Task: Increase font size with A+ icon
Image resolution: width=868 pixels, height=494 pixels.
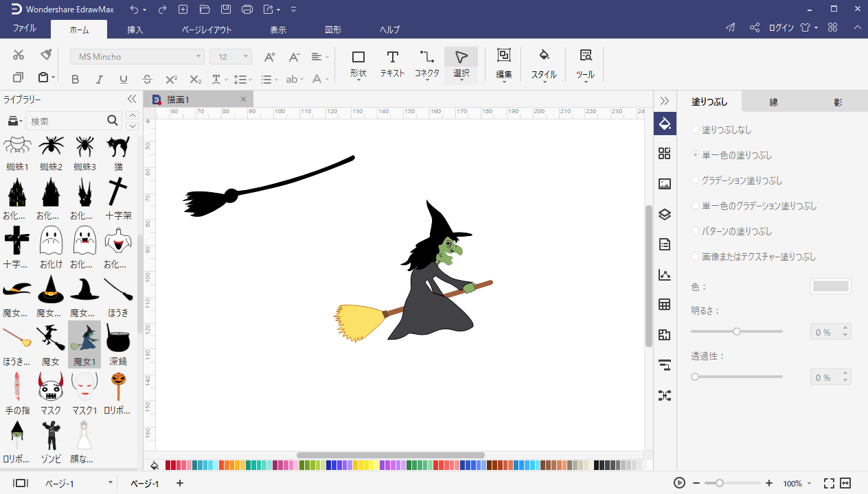Action: coord(270,57)
